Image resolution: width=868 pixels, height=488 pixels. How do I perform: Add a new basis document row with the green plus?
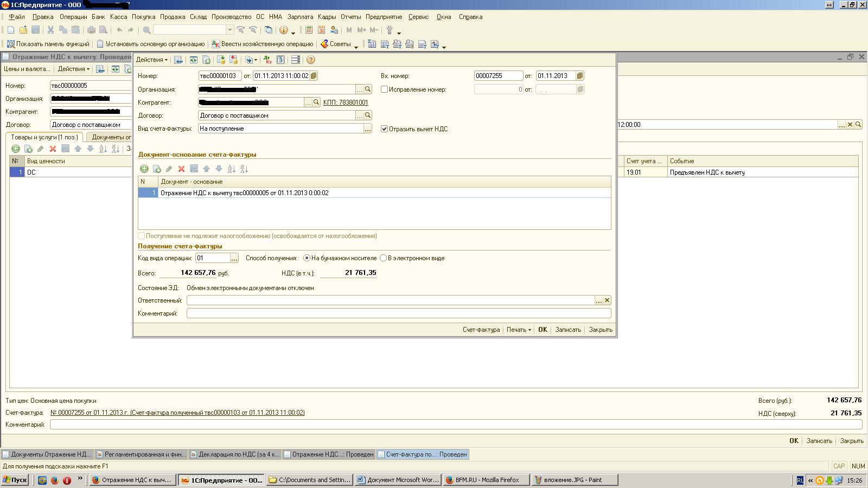pyautogui.click(x=144, y=169)
